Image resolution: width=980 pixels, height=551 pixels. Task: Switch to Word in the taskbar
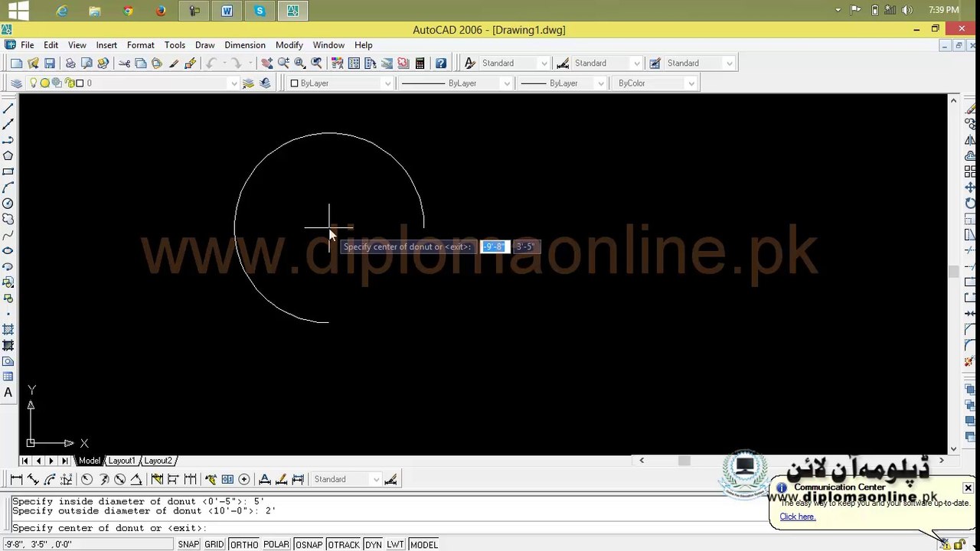(x=227, y=11)
